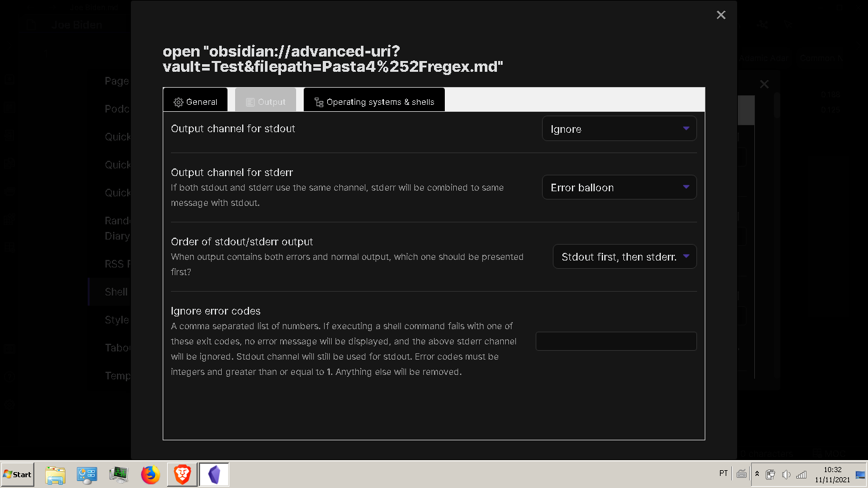Viewport: 868px width, 488px height.
Task: Open the stderr output channel dropdown
Action: pos(620,187)
